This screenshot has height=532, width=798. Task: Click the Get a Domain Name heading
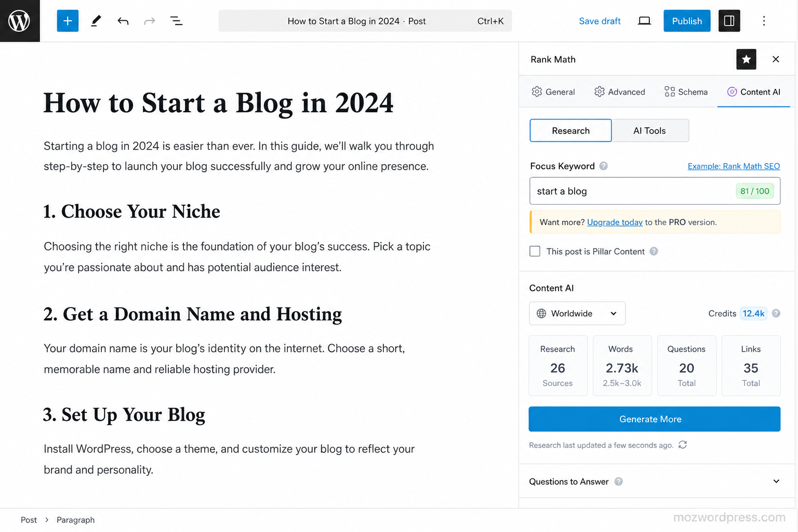[x=193, y=314]
